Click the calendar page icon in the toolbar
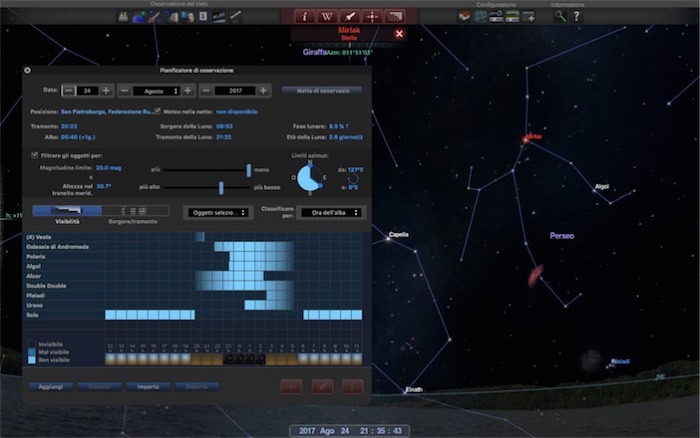This screenshot has width=700, height=438. point(203,17)
